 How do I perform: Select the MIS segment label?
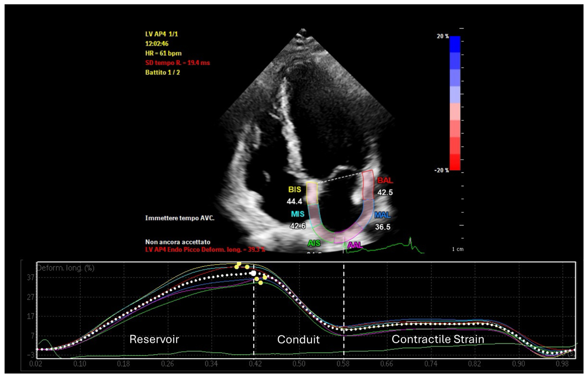tap(298, 214)
